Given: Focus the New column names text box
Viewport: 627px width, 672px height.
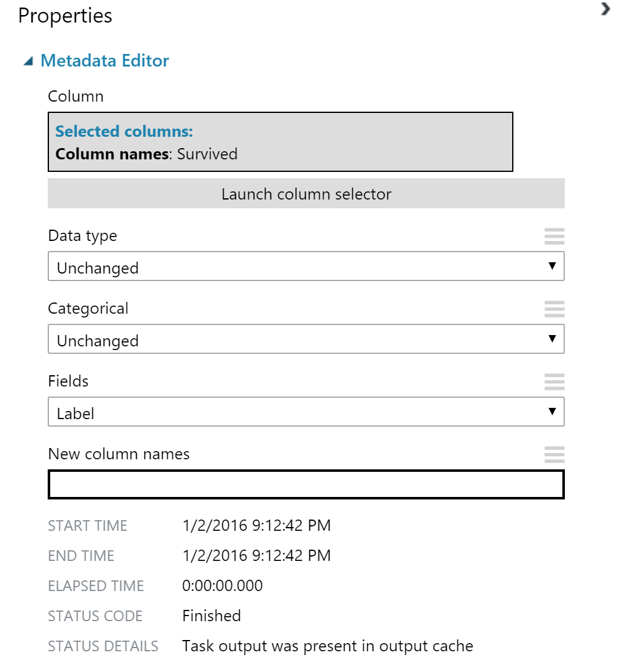Looking at the screenshot, I should [x=306, y=485].
